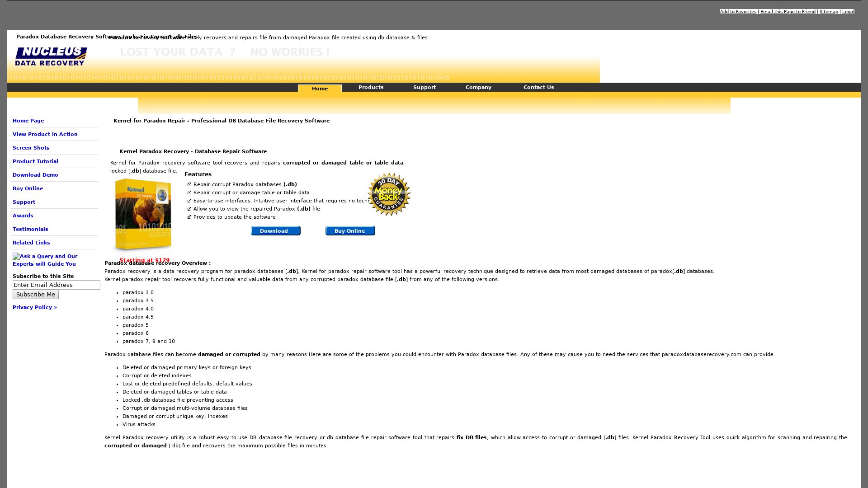Open the Products menu item
Viewport: 868px width, 488px height.
coord(371,87)
